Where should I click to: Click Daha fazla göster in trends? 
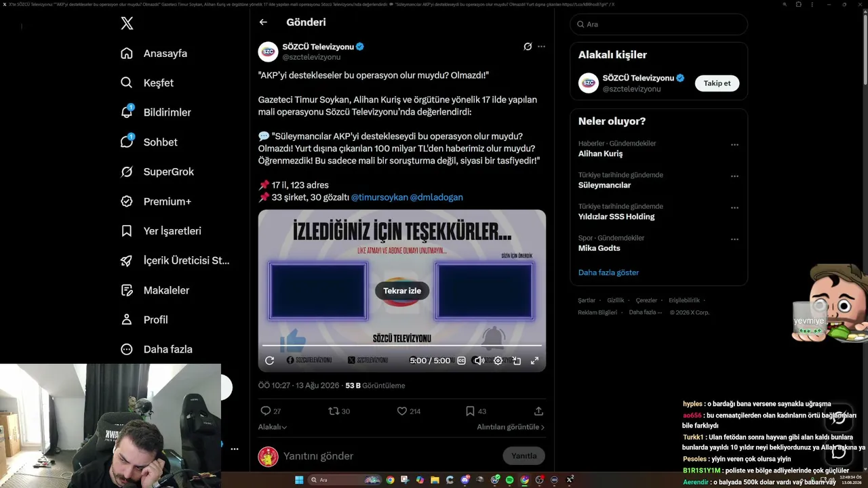(608, 272)
